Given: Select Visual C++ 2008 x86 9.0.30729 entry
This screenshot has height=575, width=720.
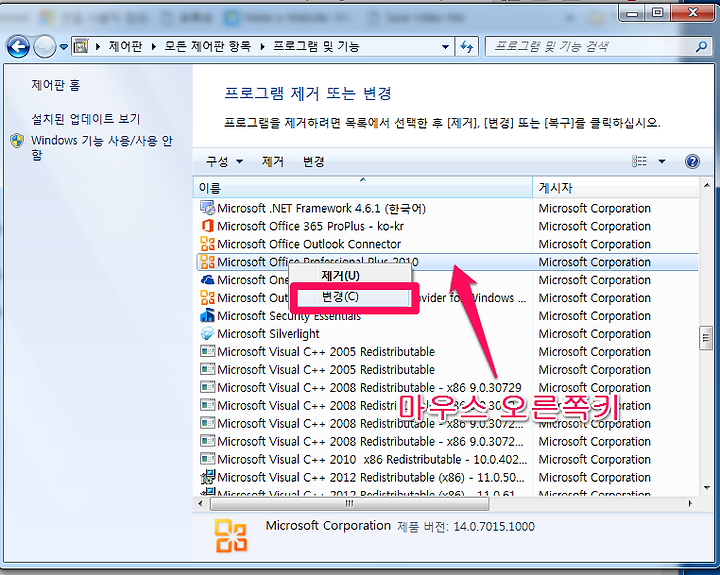Looking at the screenshot, I should tap(369, 388).
